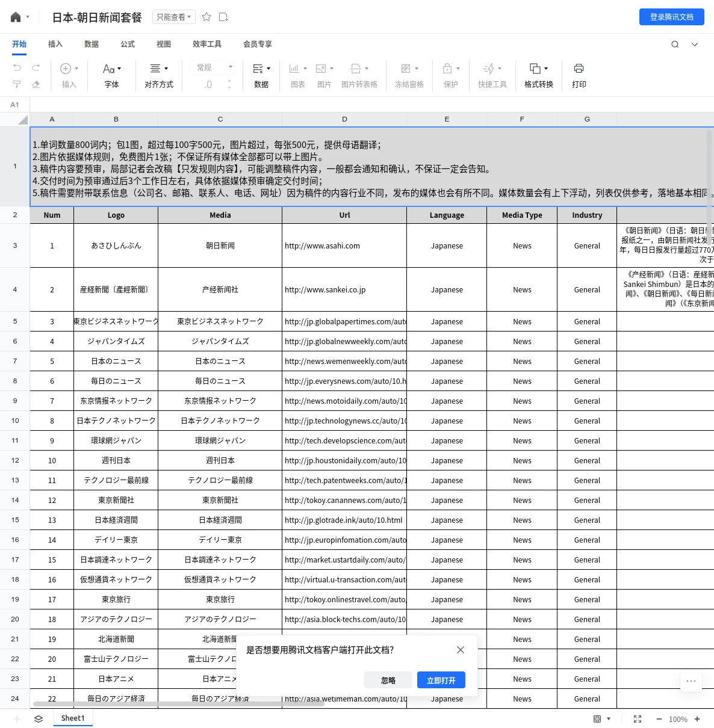Open the 保护 dropdown arrow
Screen dimensions: 714x728
point(458,69)
